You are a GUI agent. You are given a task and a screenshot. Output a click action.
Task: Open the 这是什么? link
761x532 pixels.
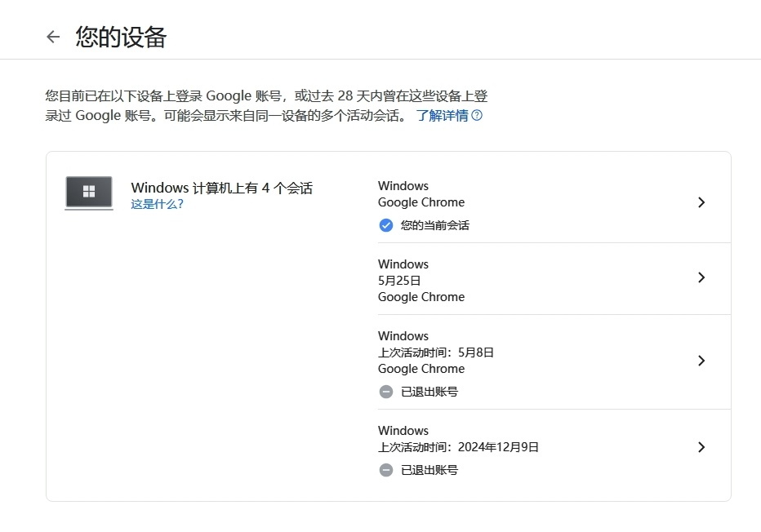coord(158,204)
